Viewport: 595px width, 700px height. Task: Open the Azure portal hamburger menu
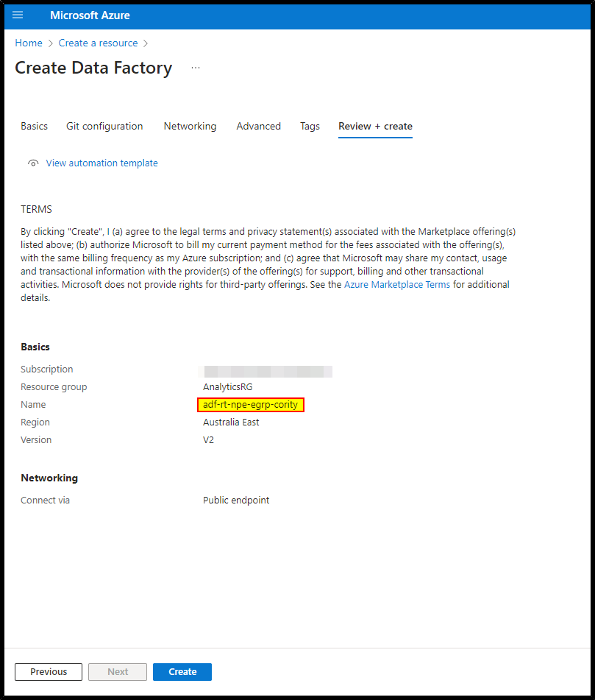(18, 15)
